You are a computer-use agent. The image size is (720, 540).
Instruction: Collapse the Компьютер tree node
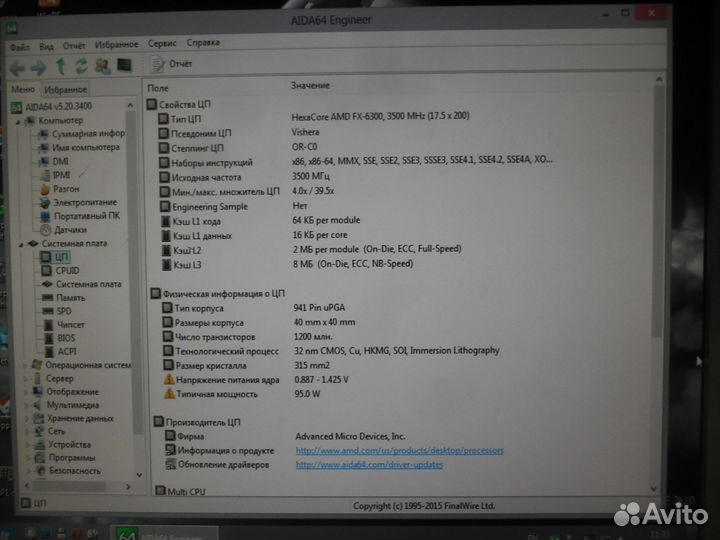pos(19,120)
